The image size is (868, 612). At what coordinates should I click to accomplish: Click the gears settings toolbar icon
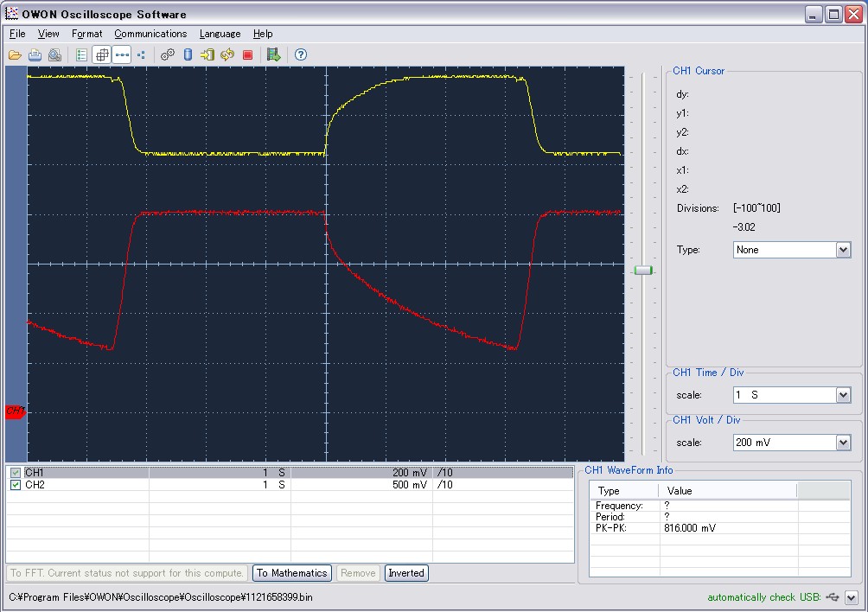(168, 54)
